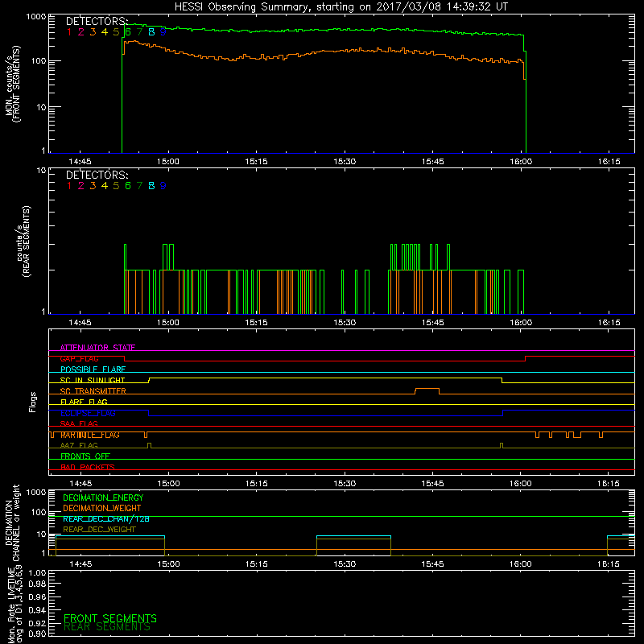This screenshot has height=644, width=644.
Task: Click the DECIMATION_WEIGHT legend entry
Action: click(102, 509)
